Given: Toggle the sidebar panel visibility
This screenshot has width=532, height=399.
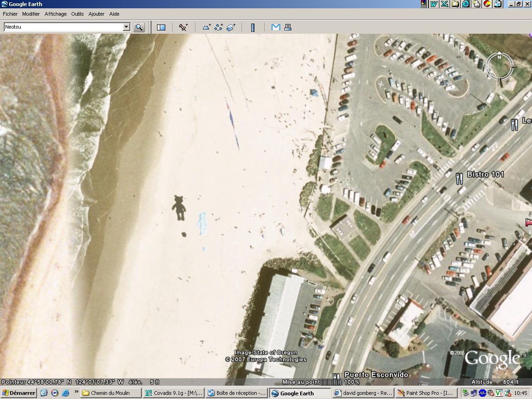Looking at the screenshot, I should pos(161,27).
